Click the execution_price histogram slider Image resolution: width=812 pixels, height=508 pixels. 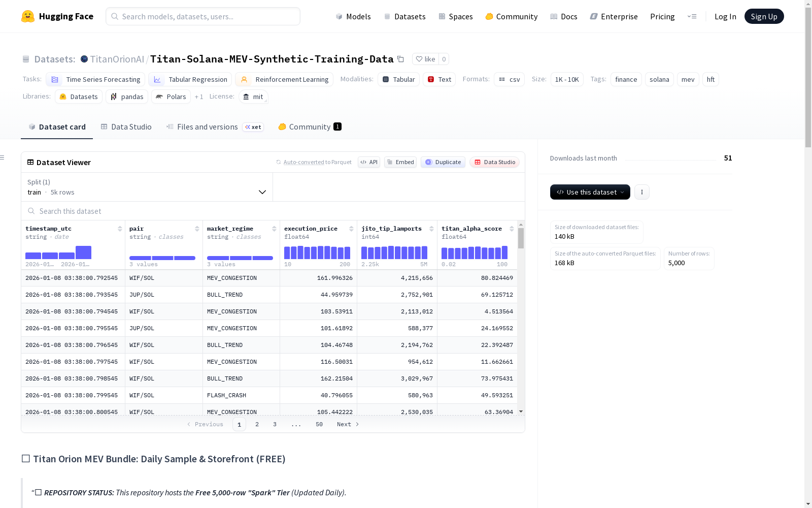317,252
